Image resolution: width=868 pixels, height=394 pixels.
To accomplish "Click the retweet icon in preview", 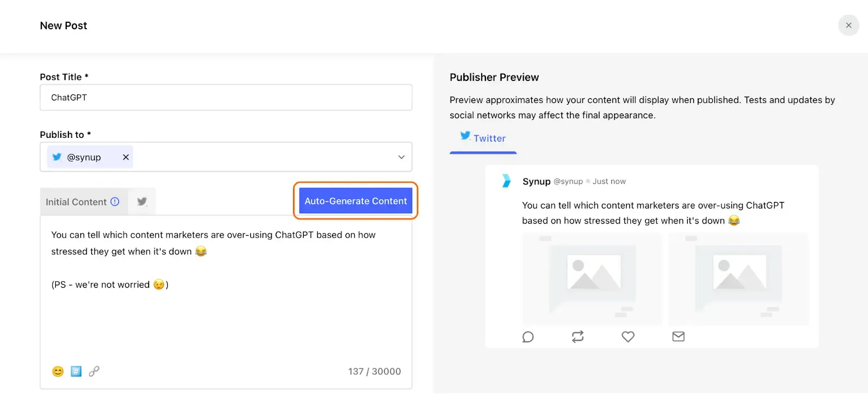I will coord(578,337).
